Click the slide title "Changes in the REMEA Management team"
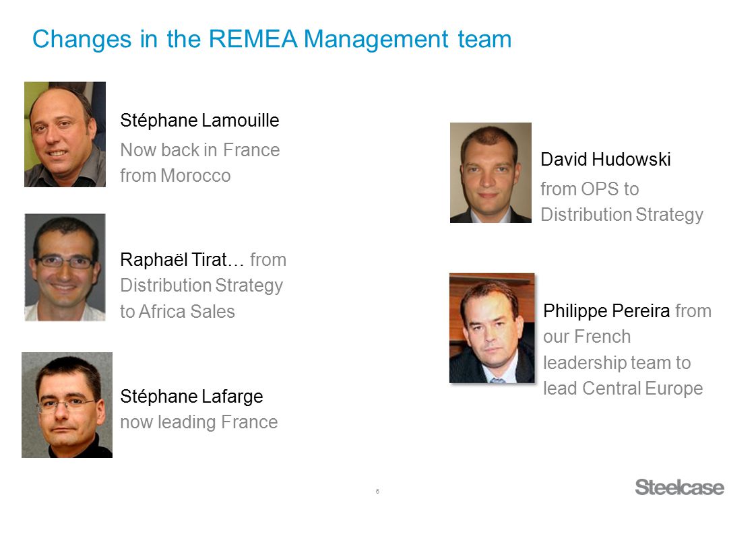Viewport: 756px width, 534px height. (x=272, y=40)
